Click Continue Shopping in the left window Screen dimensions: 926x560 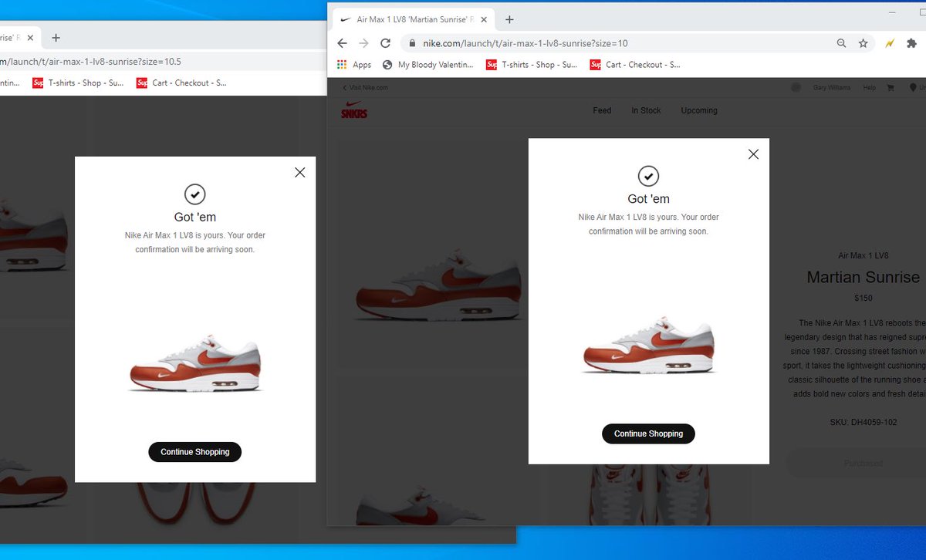[194, 452]
